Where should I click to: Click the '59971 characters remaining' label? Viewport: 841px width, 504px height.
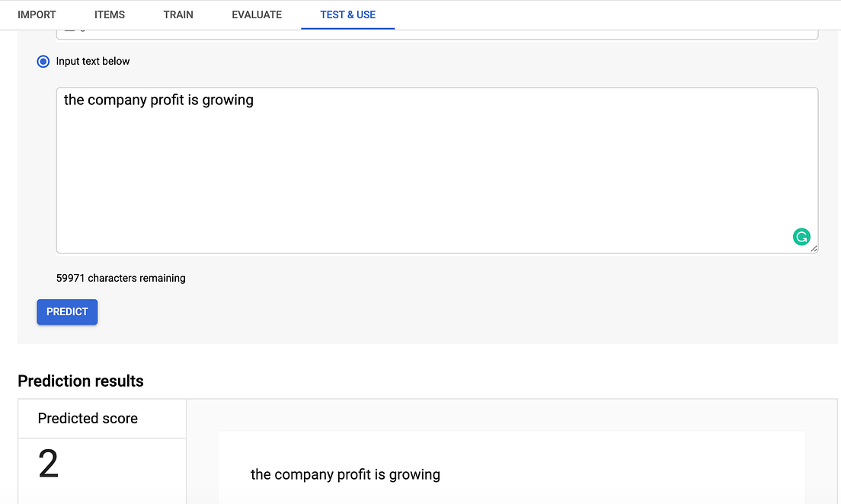pyautogui.click(x=122, y=278)
